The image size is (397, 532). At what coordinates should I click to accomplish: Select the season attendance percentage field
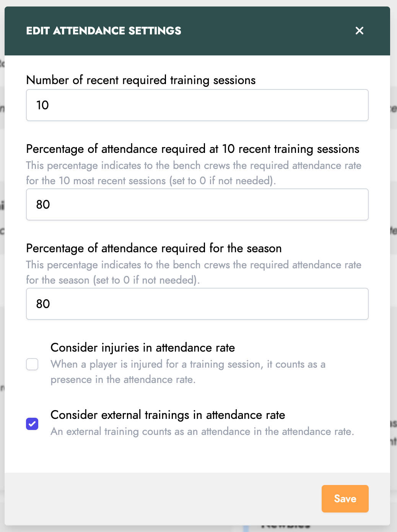click(197, 304)
